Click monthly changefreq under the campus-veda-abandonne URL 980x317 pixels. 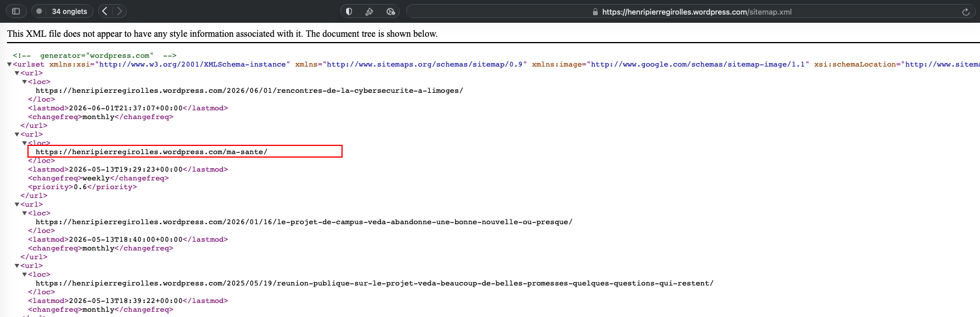98,248
